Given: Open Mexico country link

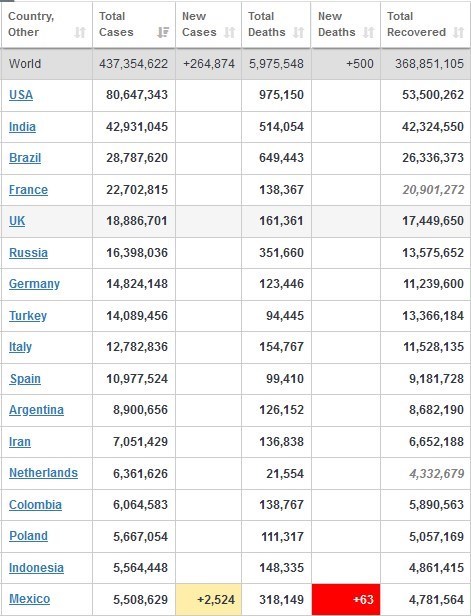Looking at the screenshot, I should [29, 599].
